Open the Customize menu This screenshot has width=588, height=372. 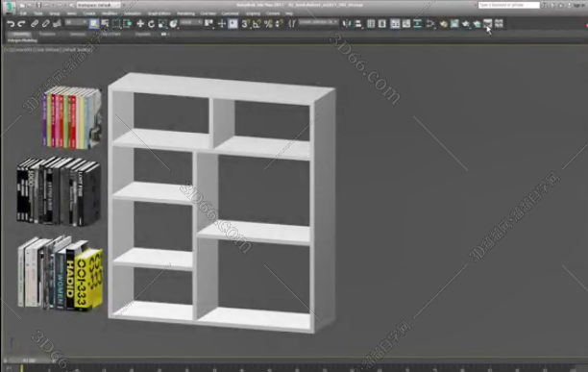(230, 13)
